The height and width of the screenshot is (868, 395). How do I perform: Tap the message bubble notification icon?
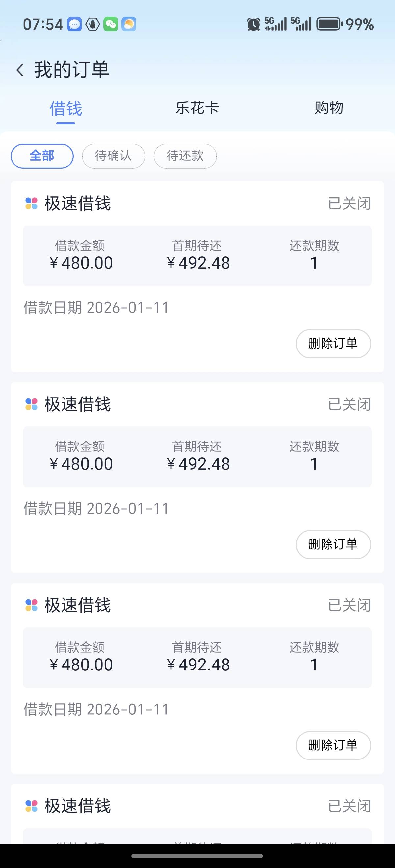[x=74, y=24]
